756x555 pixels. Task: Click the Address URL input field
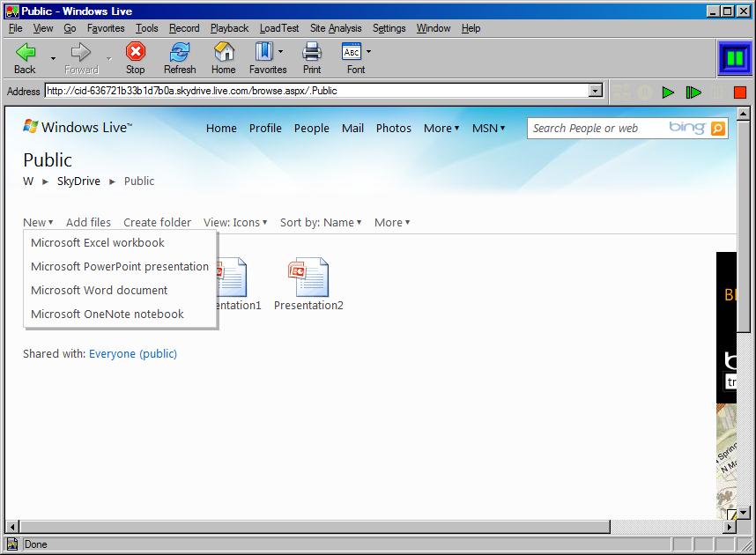[x=317, y=91]
